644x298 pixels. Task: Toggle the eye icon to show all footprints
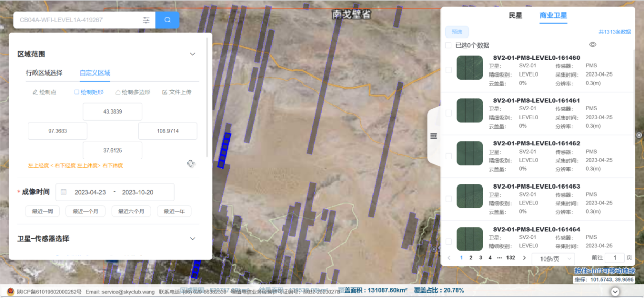pyautogui.click(x=592, y=45)
